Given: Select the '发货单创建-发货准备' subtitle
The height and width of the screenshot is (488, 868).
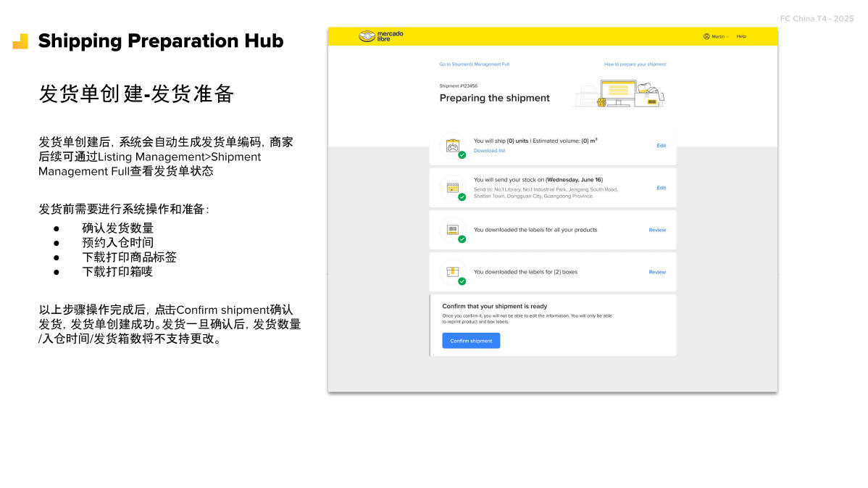Looking at the screenshot, I should click(136, 94).
